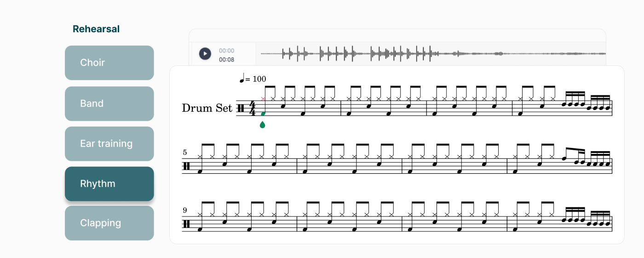Screen dimensions: 644x258
Task: Open the Clapping category
Action: [109, 223]
